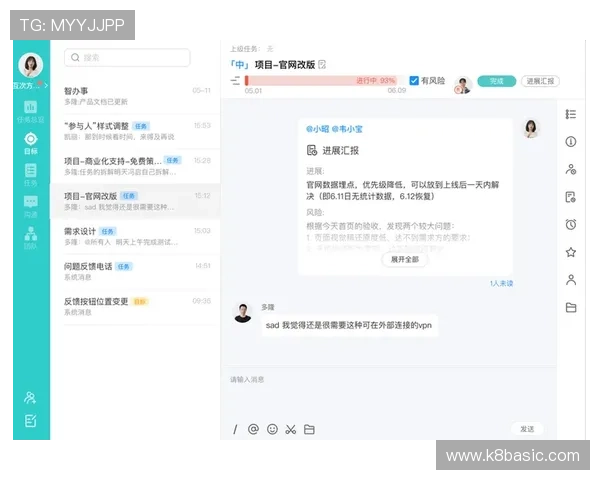Click the 1人未读 unread link
The height and width of the screenshot is (480, 600).
501,283
